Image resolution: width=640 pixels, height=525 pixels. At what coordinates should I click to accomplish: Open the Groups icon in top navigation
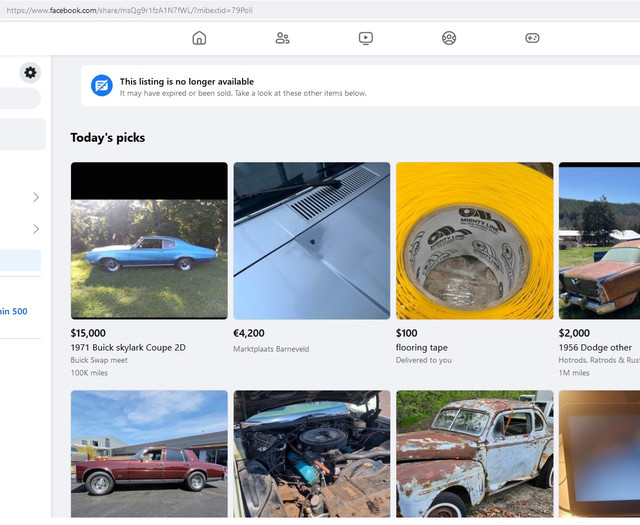point(449,38)
